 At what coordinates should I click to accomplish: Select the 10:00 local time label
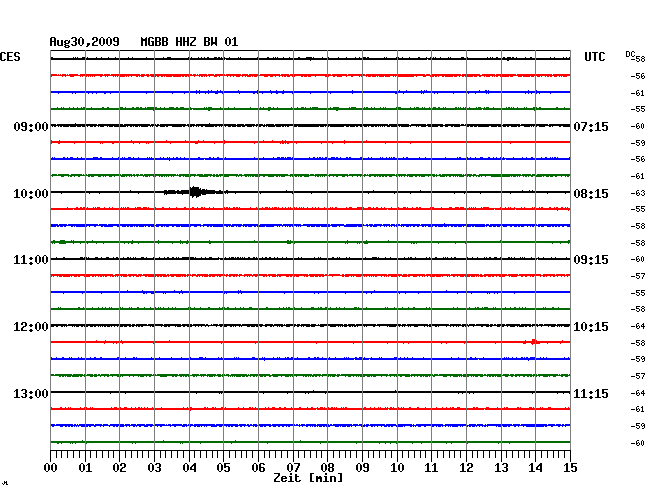[x=31, y=194]
